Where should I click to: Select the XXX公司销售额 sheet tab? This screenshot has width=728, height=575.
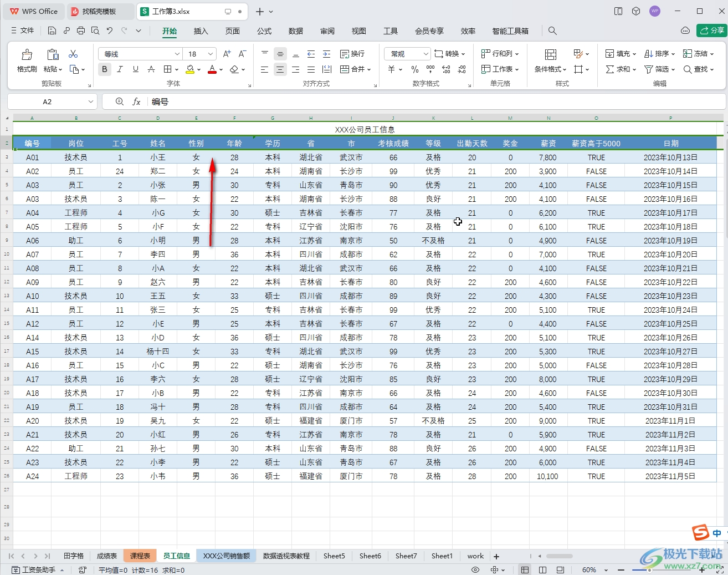pyautogui.click(x=226, y=556)
